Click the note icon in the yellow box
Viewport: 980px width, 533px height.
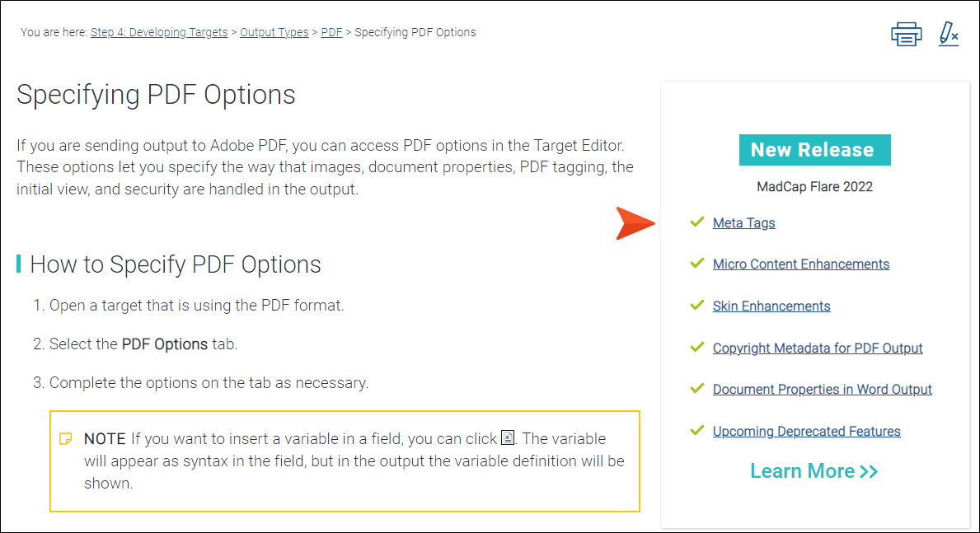(66, 438)
